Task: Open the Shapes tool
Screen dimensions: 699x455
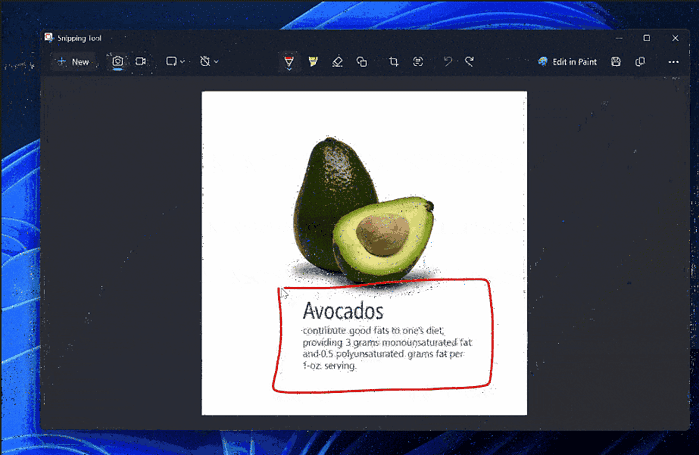Action: point(362,61)
